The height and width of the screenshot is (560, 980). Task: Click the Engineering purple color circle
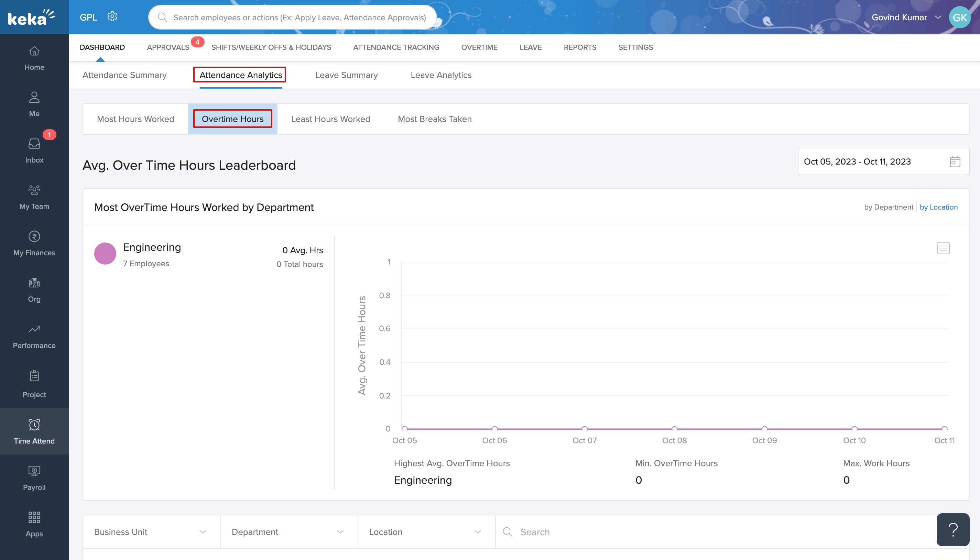point(105,254)
